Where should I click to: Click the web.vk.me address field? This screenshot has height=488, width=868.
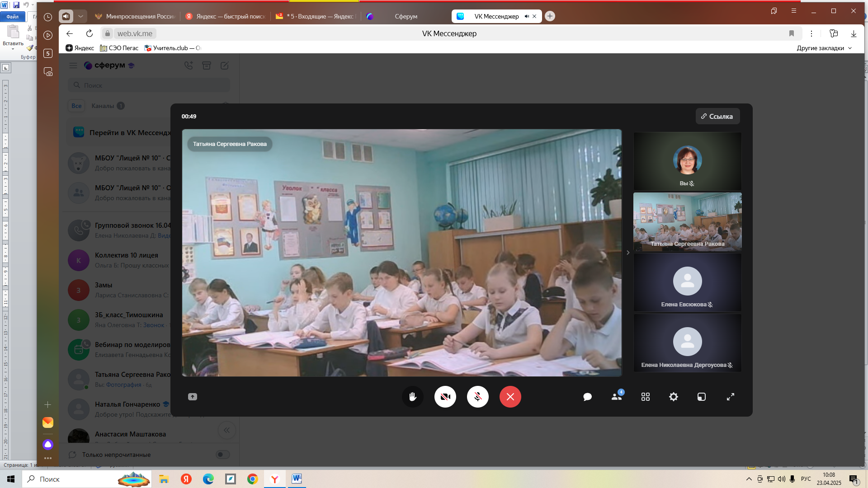point(135,33)
